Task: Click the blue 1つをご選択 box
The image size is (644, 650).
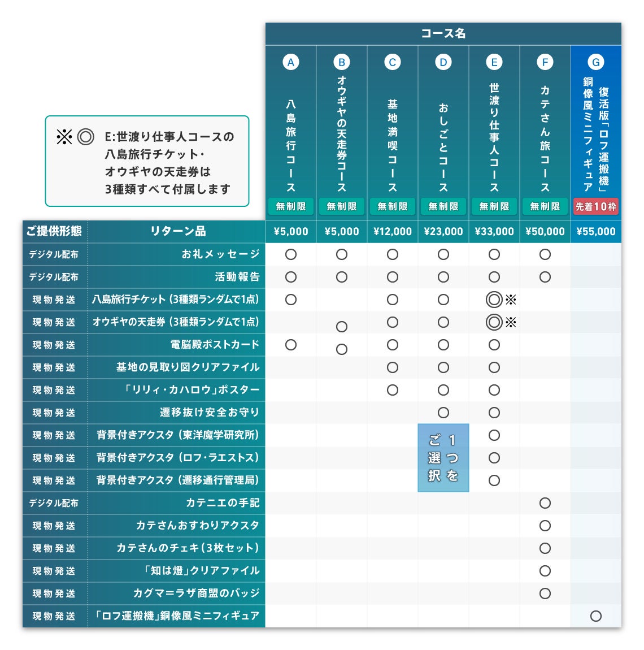Action: pyautogui.click(x=443, y=458)
